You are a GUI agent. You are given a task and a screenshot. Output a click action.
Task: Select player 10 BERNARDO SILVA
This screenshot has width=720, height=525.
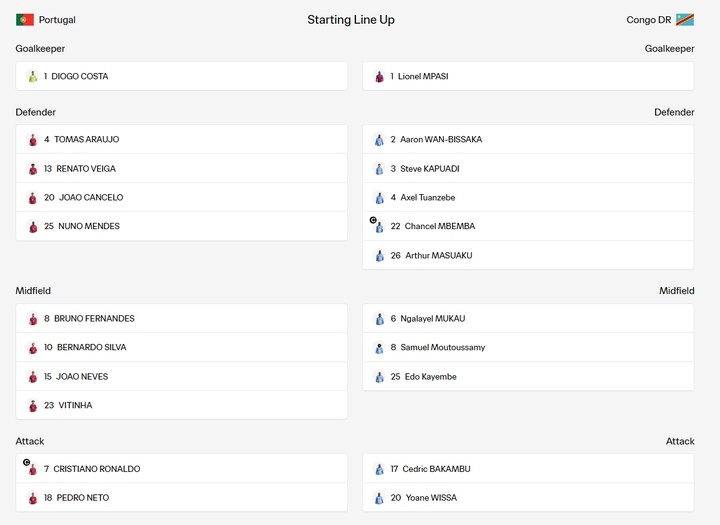(181, 347)
